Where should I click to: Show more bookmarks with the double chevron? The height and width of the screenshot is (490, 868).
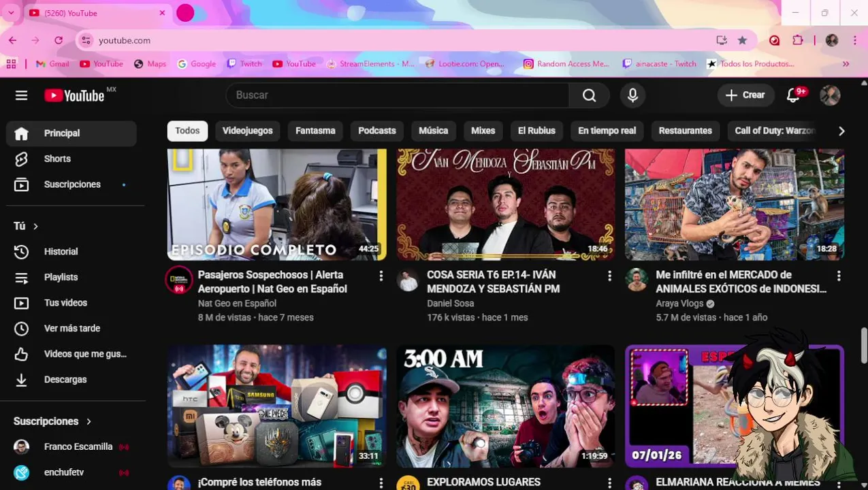pyautogui.click(x=846, y=63)
